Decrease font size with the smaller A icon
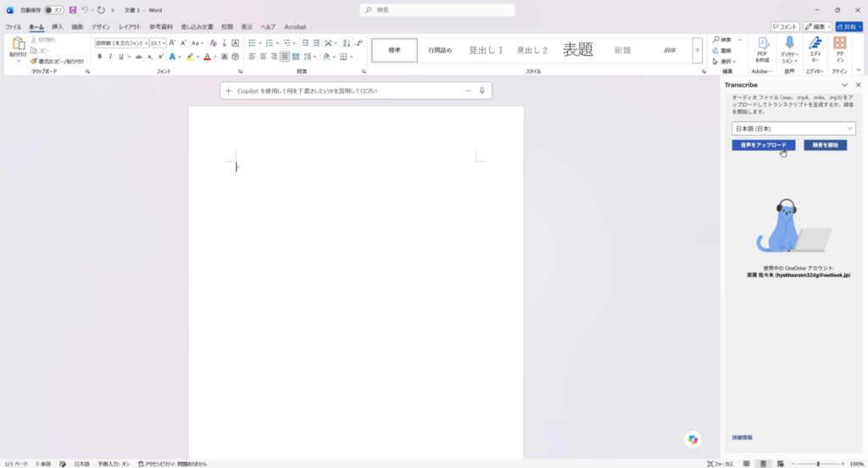This screenshot has height=468, width=868. tap(183, 42)
